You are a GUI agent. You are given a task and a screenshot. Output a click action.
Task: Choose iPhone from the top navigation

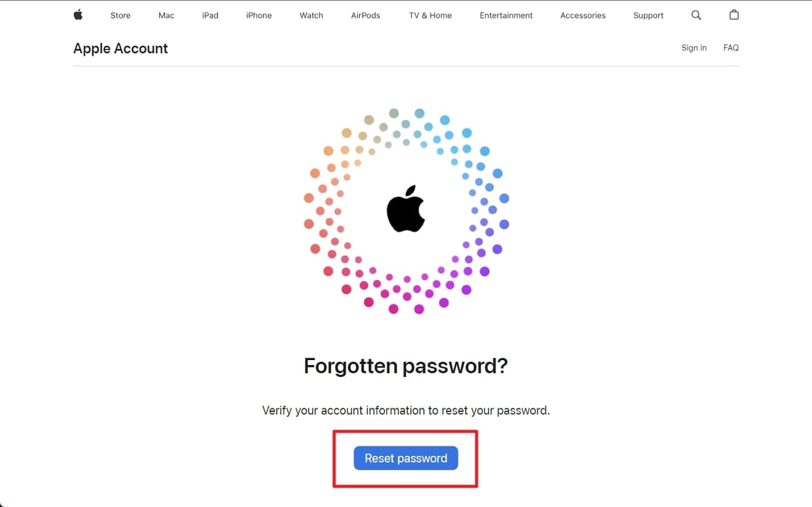point(259,16)
